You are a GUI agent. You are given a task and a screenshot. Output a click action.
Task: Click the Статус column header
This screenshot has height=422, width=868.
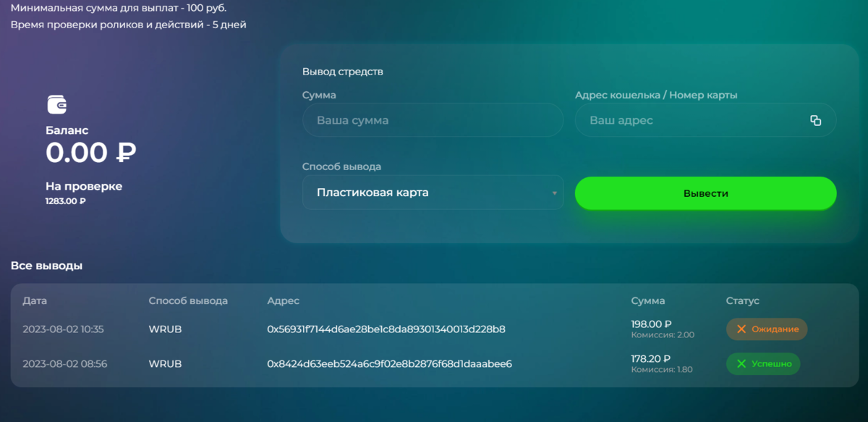pyautogui.click(x=743, y=300)
